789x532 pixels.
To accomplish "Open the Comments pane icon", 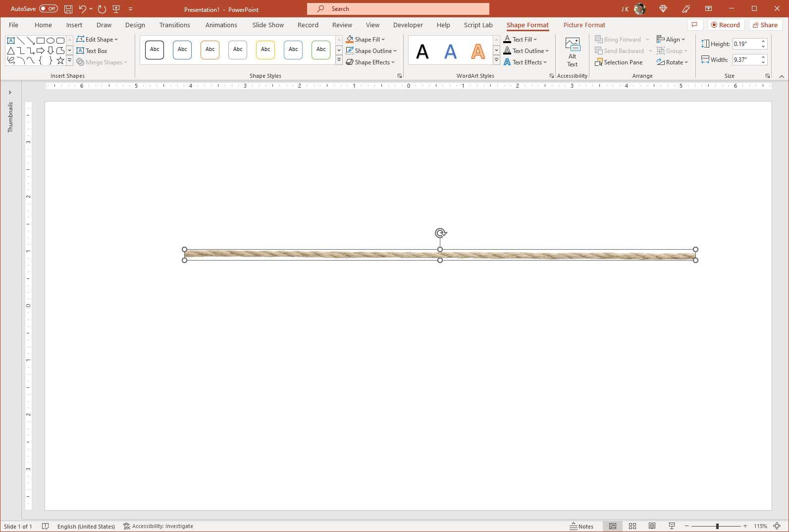I will [694, 25].
